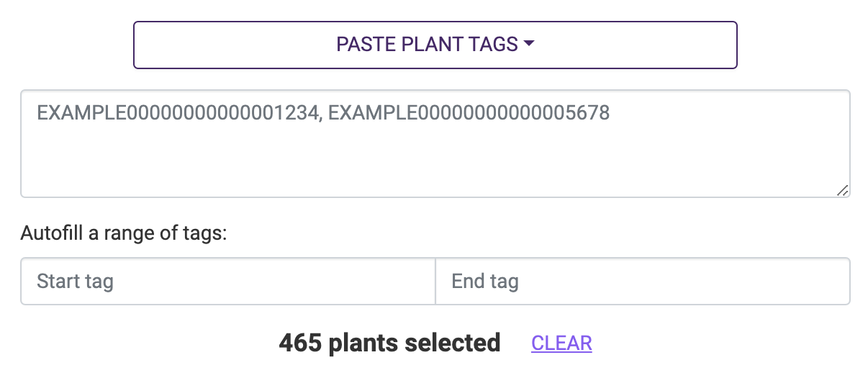This screenshot has width=868, height=373.
Task: Select the End tag autofill input
Action: pyautogui.click(x=642, y=281)
